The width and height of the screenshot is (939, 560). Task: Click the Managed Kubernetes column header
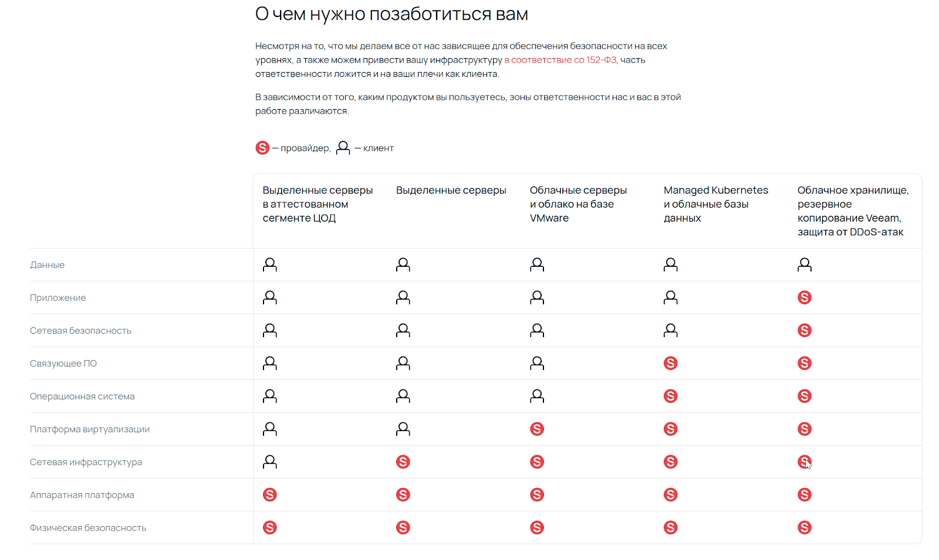click(x=715, y=204)
